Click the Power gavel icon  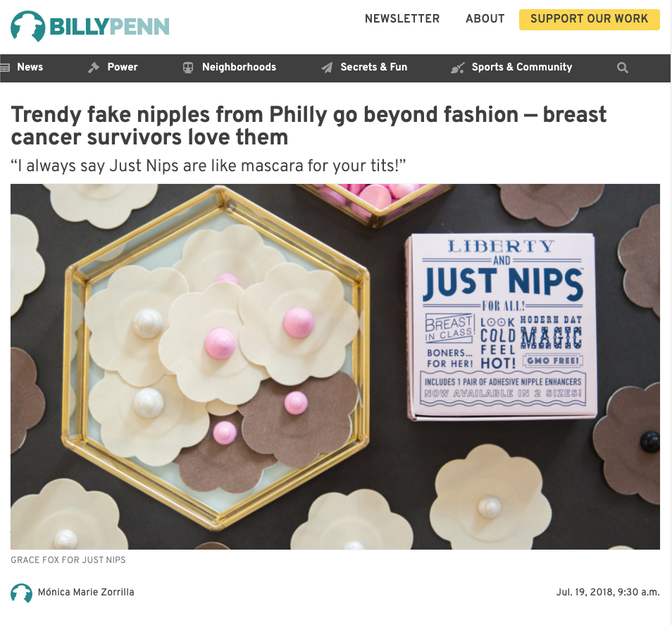point(94,68)
